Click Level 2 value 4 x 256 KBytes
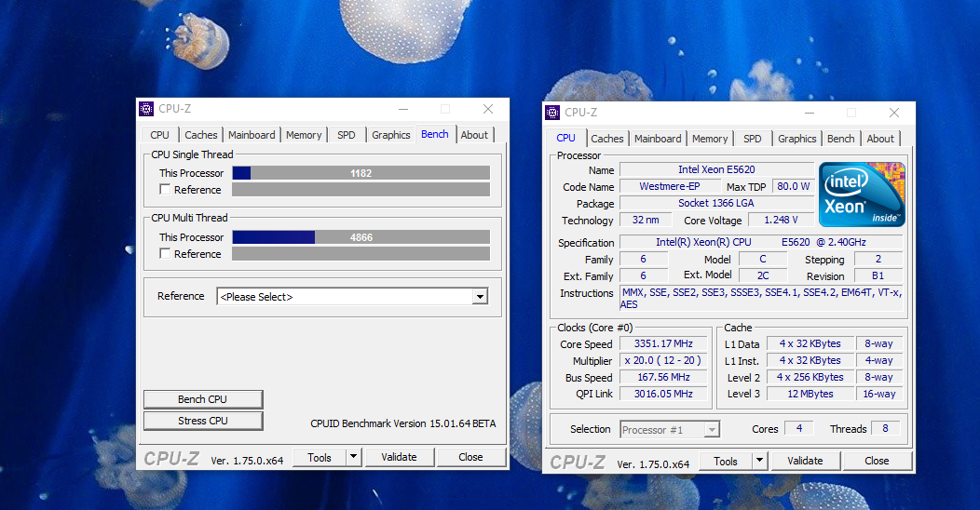This screenshot has height=510, width=980. pyautogui.click(x=810, y=377)
